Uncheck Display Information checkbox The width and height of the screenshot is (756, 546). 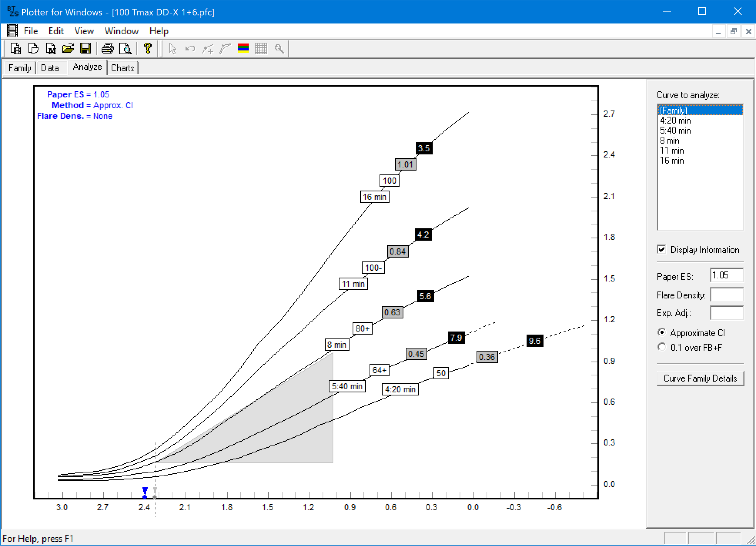(662, 250)
